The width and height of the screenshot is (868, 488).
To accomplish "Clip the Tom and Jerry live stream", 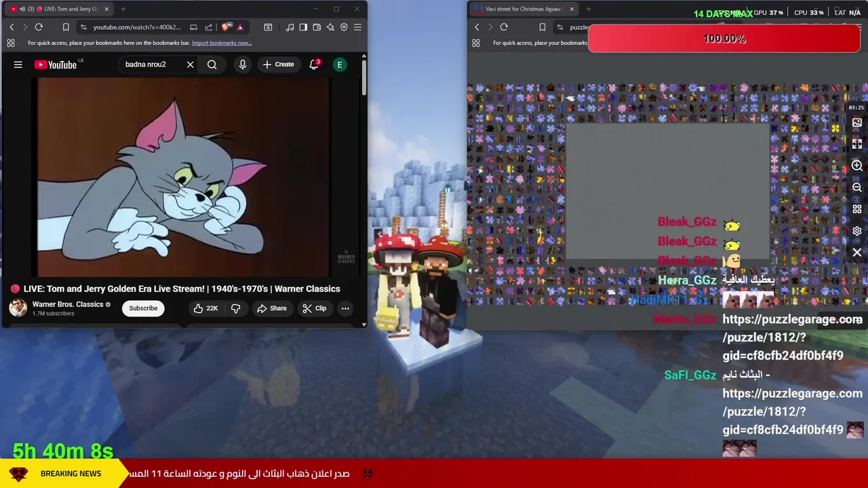I will coord(314,308).
